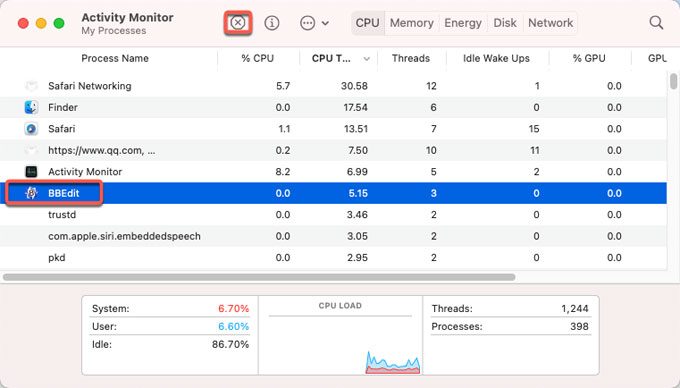Image resolution: width=680 pixels, height=388 pixels.
Task: Expand the actions menu chevron
Action: 325,23
